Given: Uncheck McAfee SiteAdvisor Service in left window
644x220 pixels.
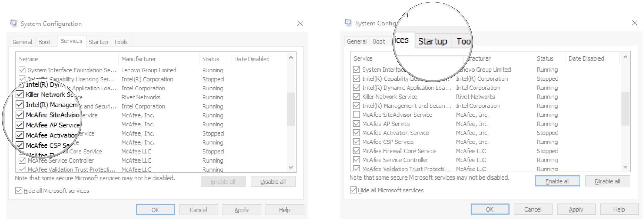Looking at the screenshot, I should [19, 115].
